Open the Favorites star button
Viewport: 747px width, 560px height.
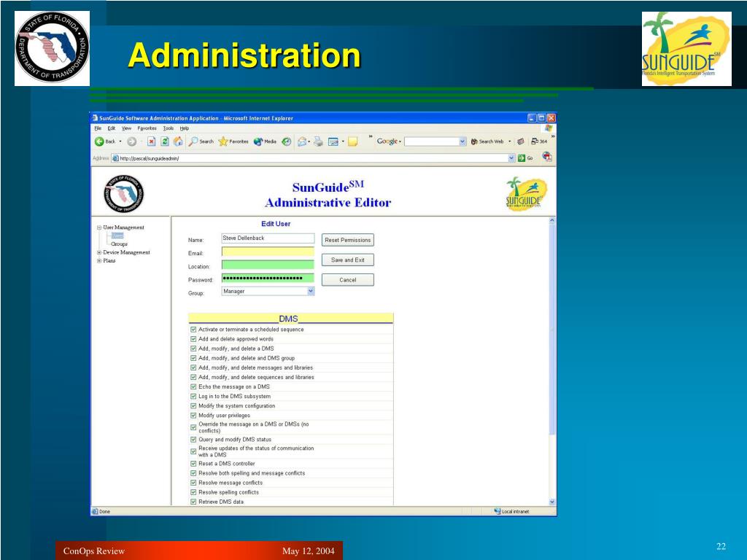point(233,141)
